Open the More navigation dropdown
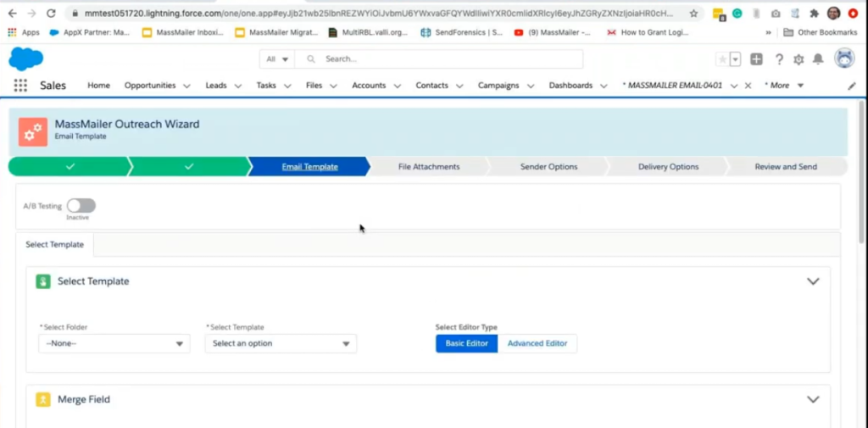This screenshot has width=868, height=428. pyautogui.click(x=784, y=86)
